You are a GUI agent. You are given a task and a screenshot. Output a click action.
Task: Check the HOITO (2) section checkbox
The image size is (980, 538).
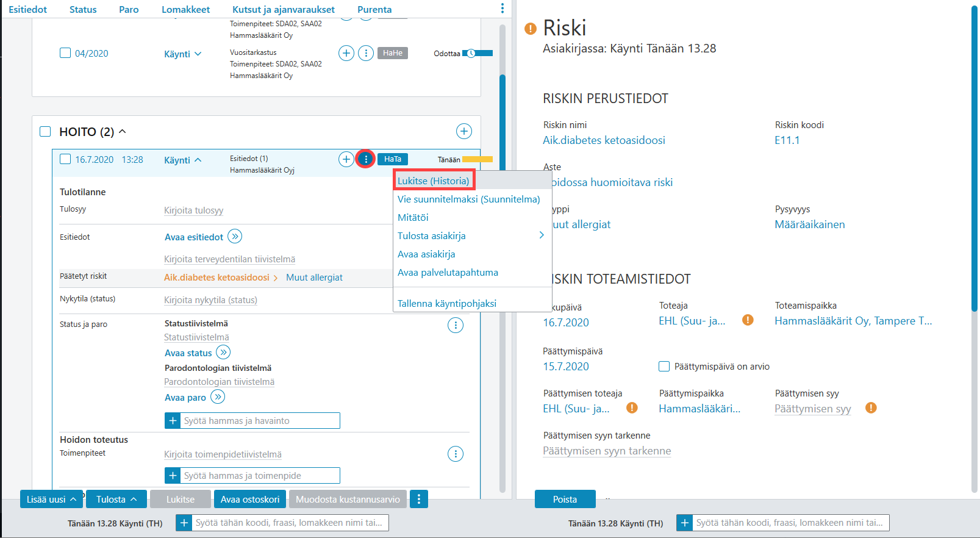click(45, 132)
